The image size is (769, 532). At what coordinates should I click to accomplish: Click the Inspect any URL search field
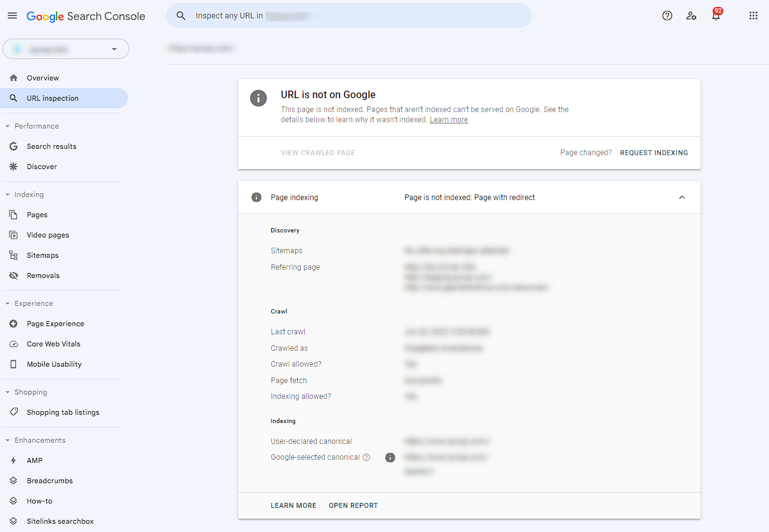(x=349, y=16)
